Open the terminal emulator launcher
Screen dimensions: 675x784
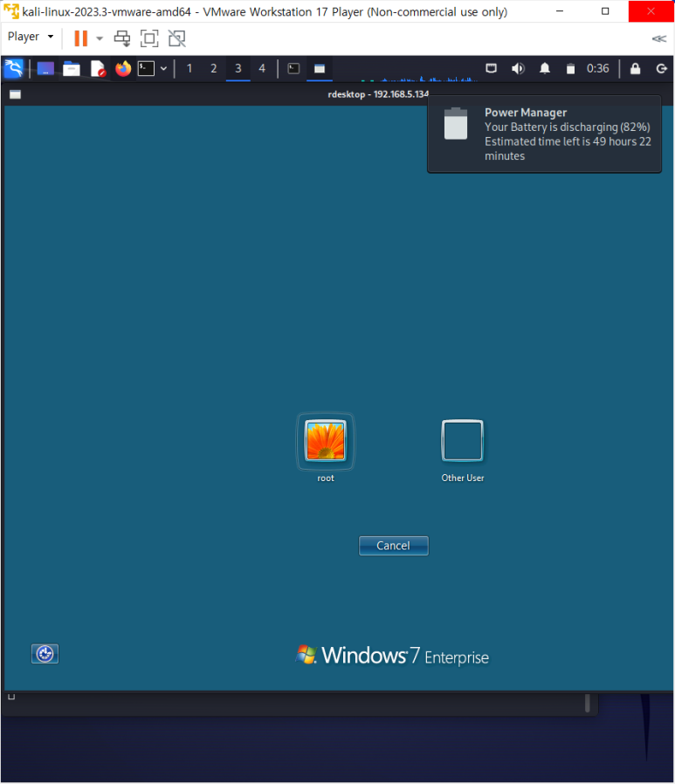[146, 68]
